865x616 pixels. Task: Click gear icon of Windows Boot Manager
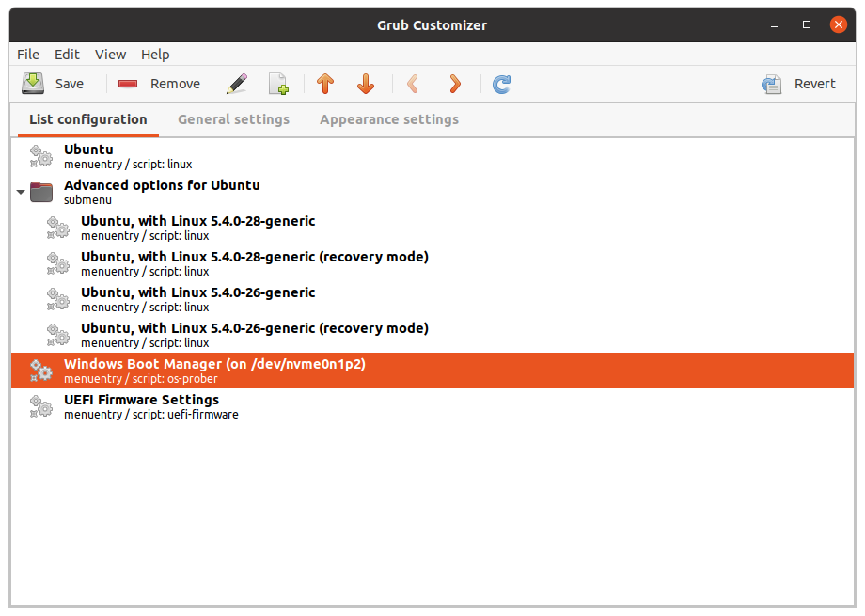click(x=40, y=371)
